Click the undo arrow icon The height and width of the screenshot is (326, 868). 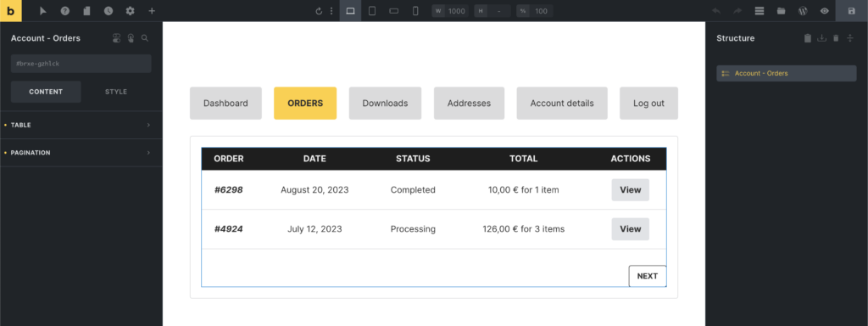pyautogui.click(x=715, y=11)
